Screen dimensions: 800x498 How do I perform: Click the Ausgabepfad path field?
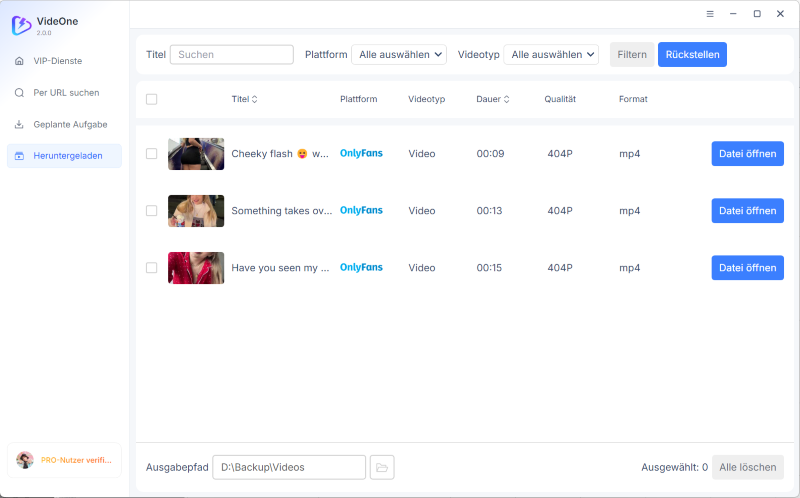coord(289,467)
